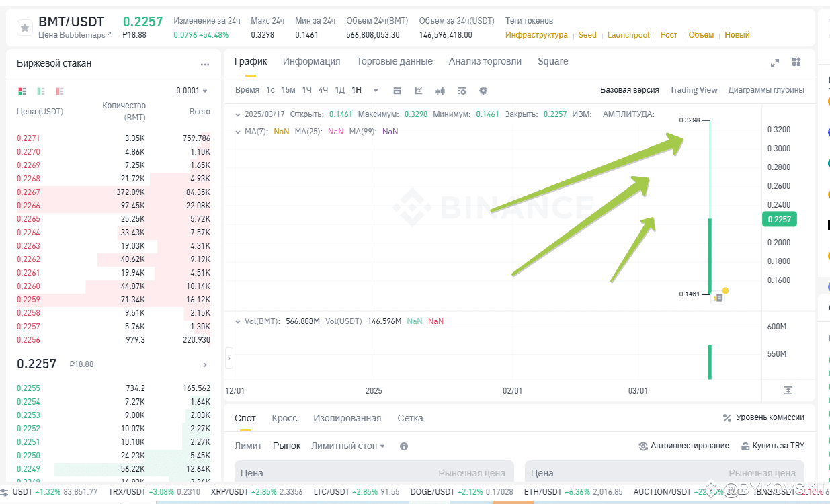Image resolution: width=830 pixels, height=504 pixels.
Task: Open the date range picker on the chart toolbar
Action: pos(397,90)
